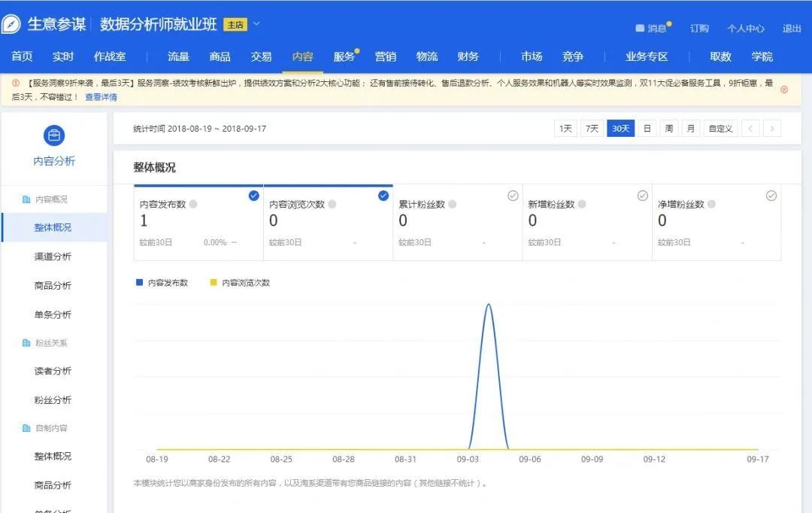Select the 7天 time range button
Image resolution: width=812 pixels, height=513 pixels.
pos(592,128)
